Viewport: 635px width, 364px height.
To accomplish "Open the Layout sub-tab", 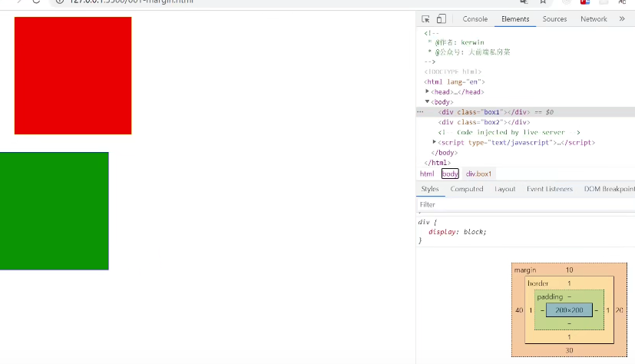I will [504, 189].
